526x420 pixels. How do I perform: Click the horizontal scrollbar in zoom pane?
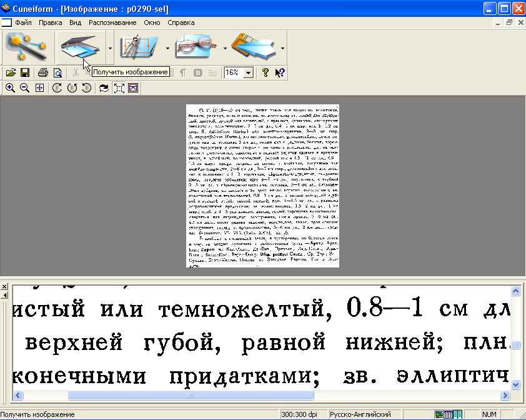coord(191,395)
